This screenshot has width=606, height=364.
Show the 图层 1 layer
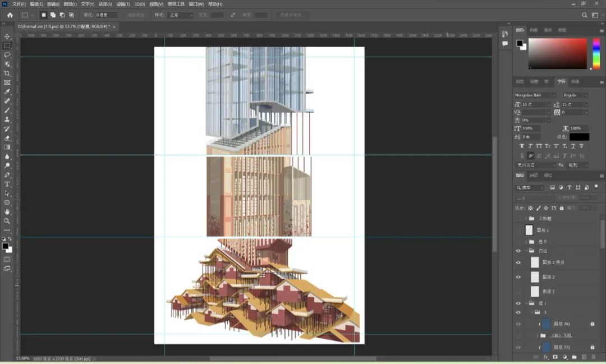pyautogui.click(x=518, y=231)
